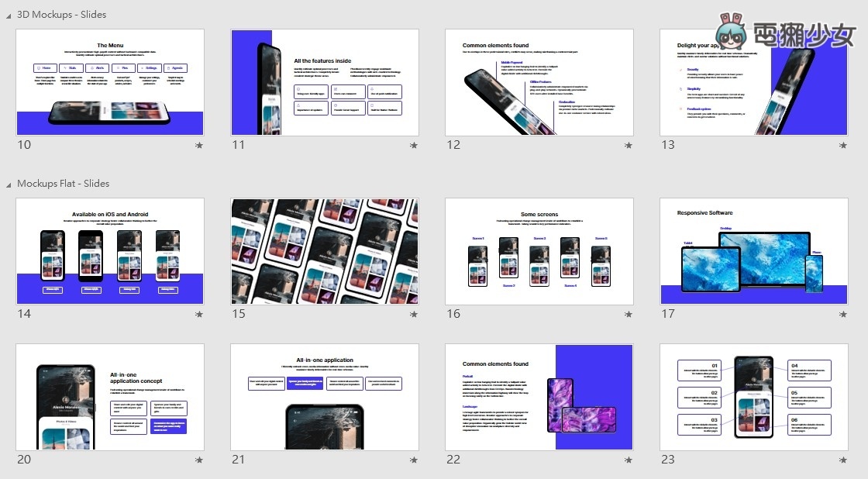Click the Common elements found purple slide
This screenshot has width=868, height=479.
pos(539,396)
